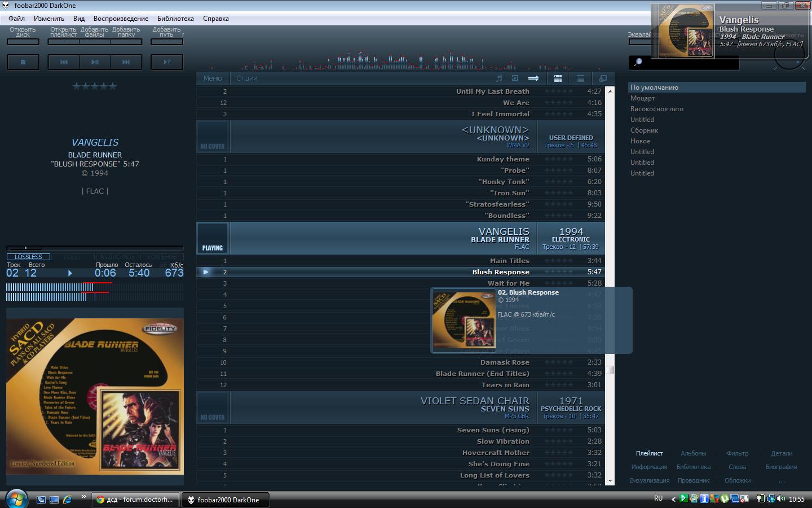Select the По умолчанию playlist
This screenshot has height=508, width=812.
[717, 87]
